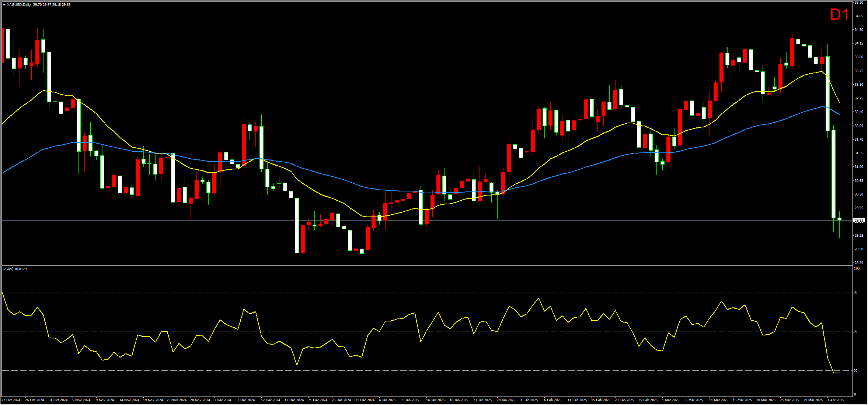Image resolution: width=868 pixels, height=405 pixels.
Task: Click the 1 Feb 2025 date label
Action: click(x=529, y=400)
